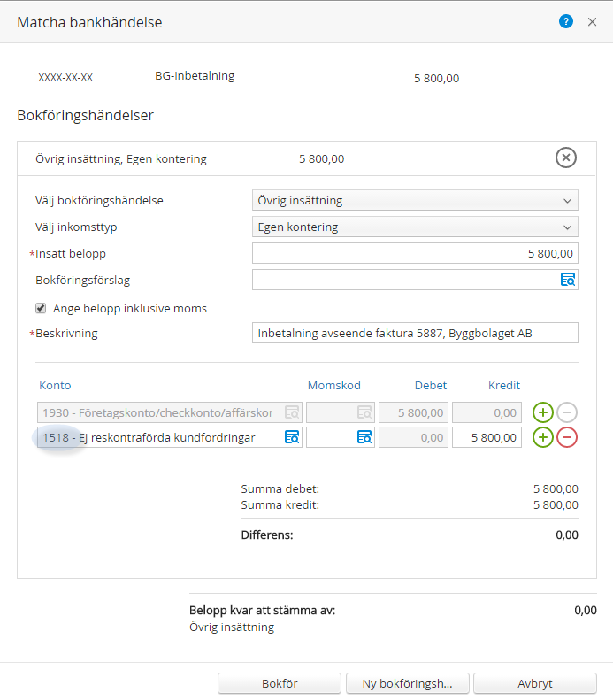Expand the Välj inkomsttyp dropdown

415,227
